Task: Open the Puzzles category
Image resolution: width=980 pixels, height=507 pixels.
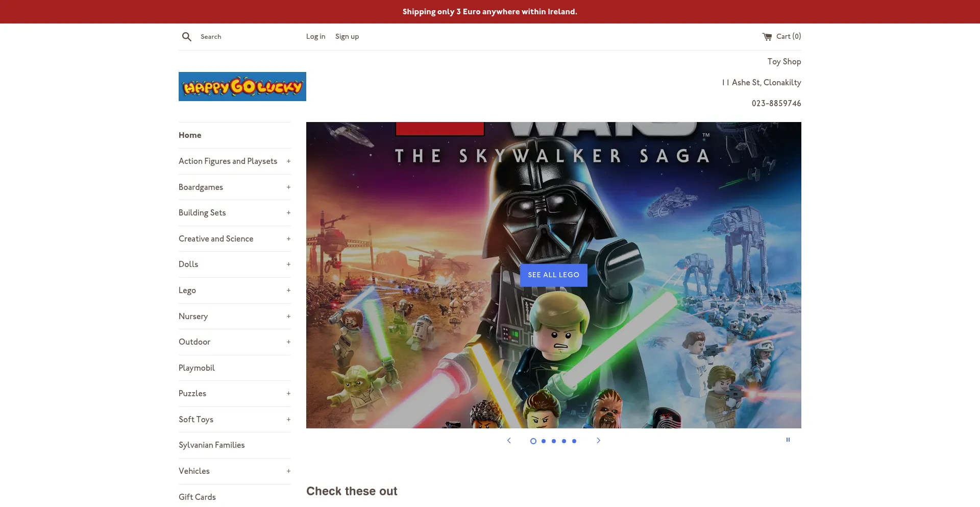Action: tap(192, 394)
